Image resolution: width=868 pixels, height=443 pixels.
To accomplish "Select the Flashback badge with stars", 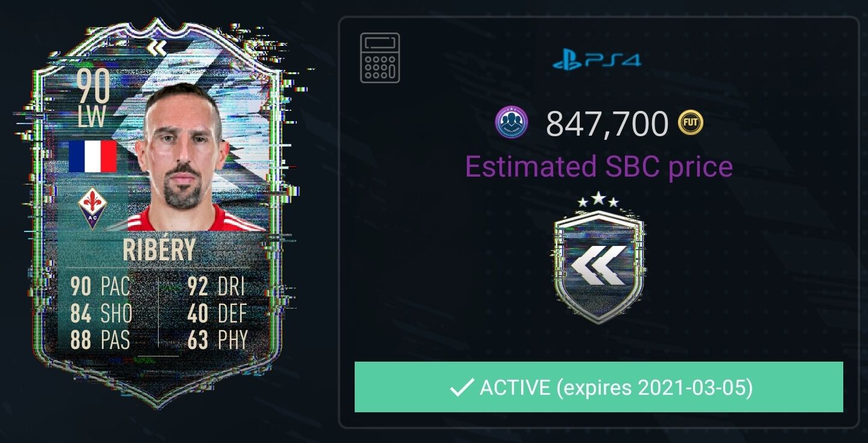I will 598,256.
